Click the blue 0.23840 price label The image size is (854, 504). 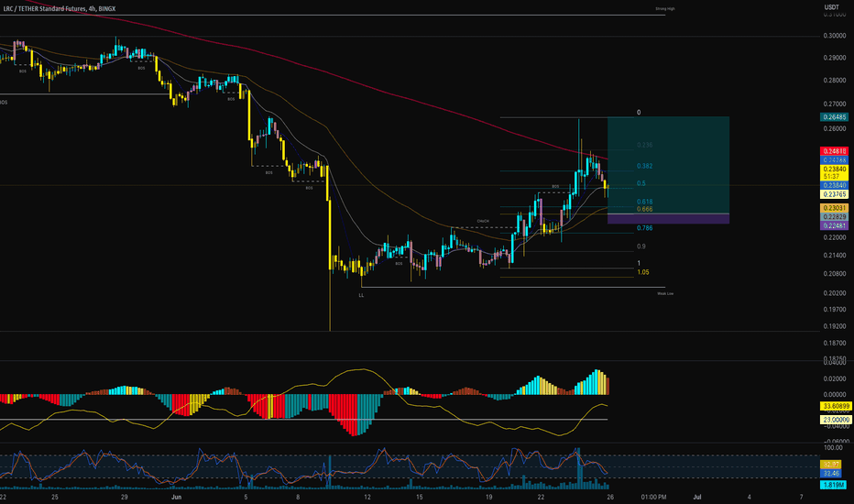coord(834,185)
